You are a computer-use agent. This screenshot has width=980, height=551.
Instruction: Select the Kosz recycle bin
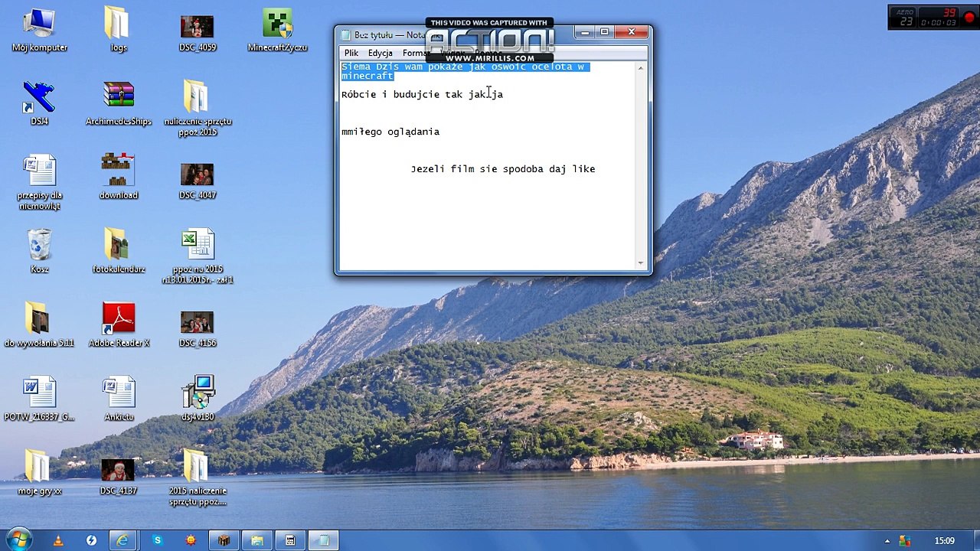click(39, 251)
